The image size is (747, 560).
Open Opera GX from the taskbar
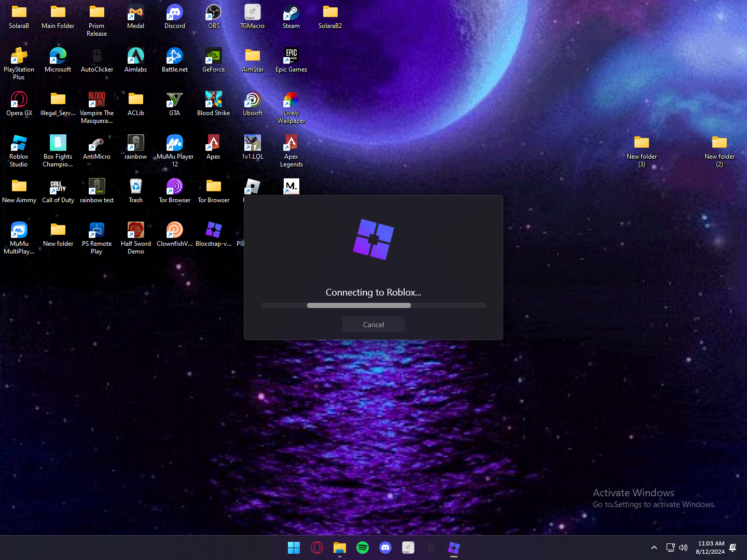(x=317, y=548)
